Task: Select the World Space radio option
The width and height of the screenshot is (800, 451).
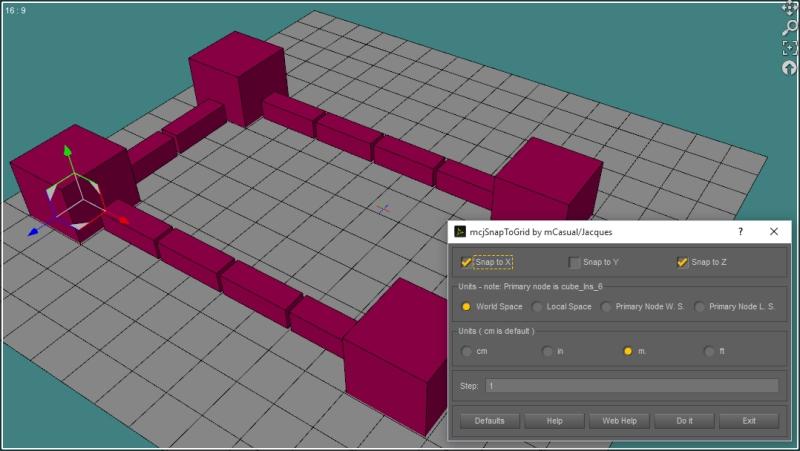Action: point(466,307)
